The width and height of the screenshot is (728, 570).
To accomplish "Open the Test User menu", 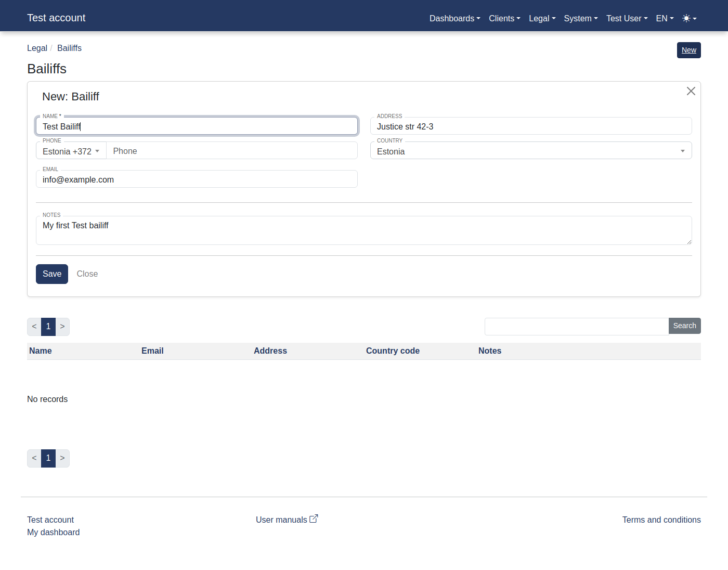I will (624, 18).
